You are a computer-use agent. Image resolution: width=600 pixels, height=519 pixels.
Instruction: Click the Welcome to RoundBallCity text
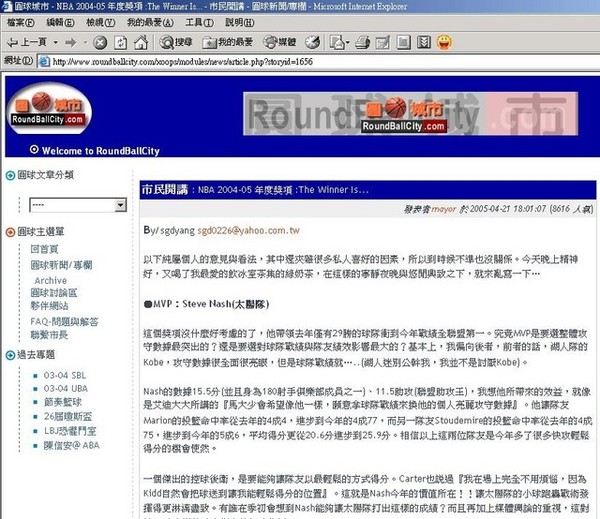101,150
